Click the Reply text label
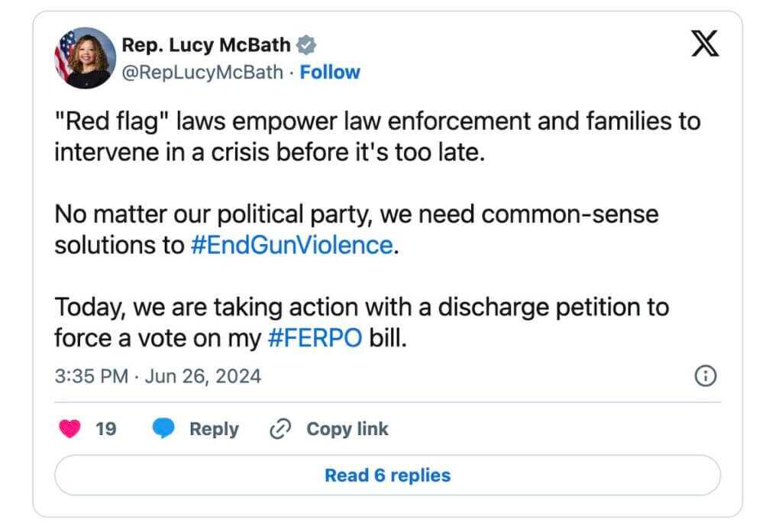Viewport: 782px width, 532px height. coord(214,429)
